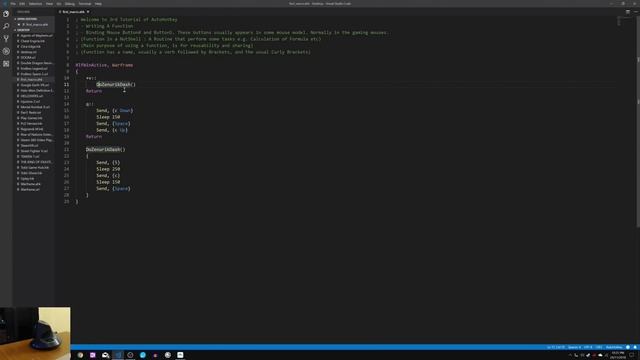Screen dimensions: 640x360
Task: Open the Terminal menu
Action: coord(85,4)
